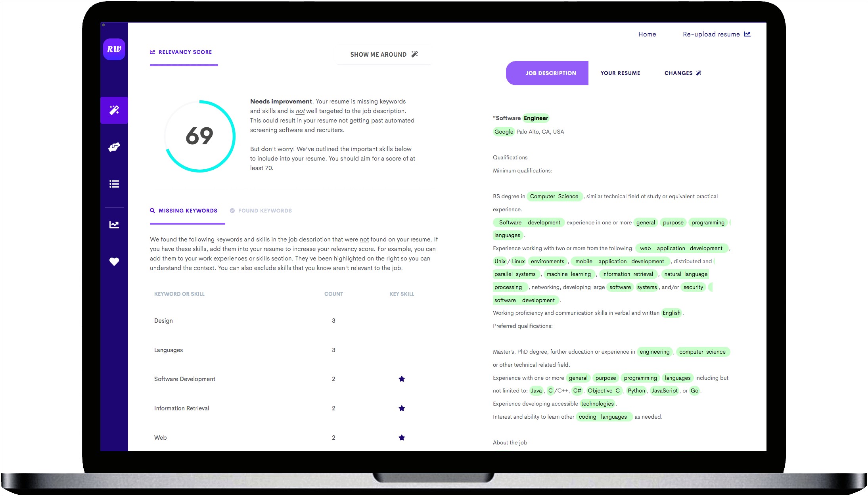Click the handshake/referral icon in sidebar
The width and height of the screenshot is (868, 496).
click(x=115, y=147)
